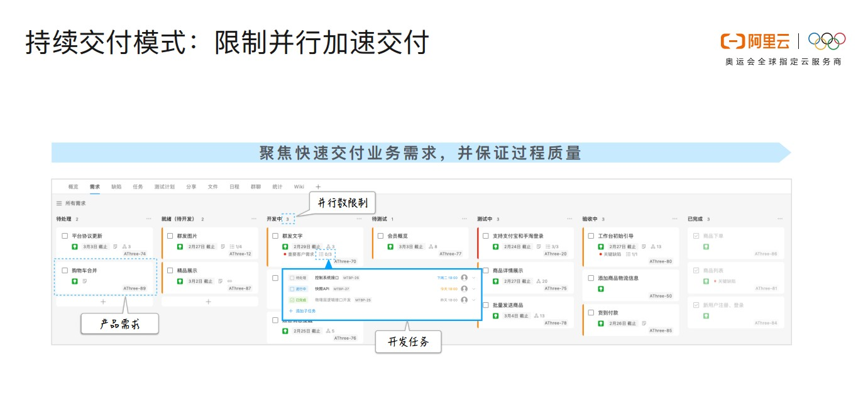Click the red 重要客户需求 priority dot on 群发文字

pyautogui.click(x=285, y=253)
